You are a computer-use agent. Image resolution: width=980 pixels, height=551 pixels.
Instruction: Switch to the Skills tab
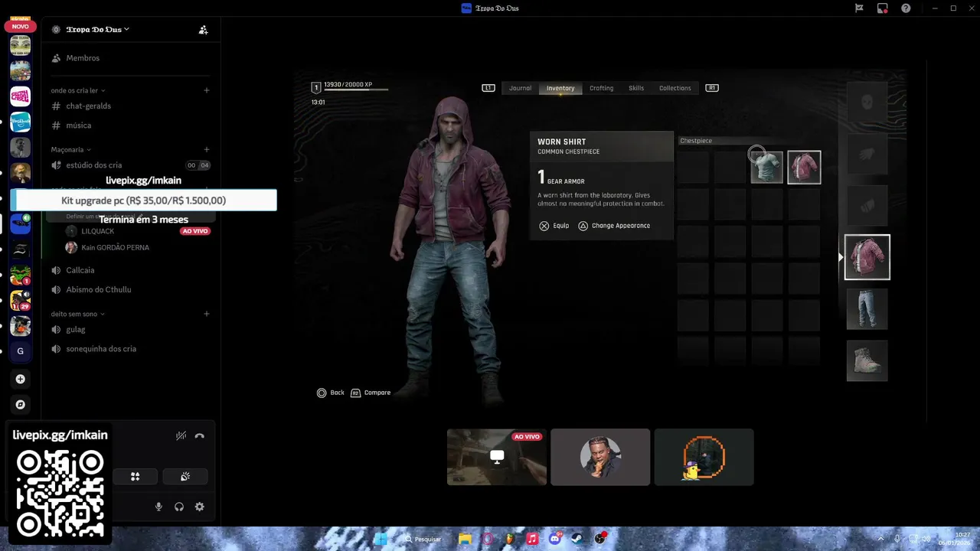pos(636,88)
